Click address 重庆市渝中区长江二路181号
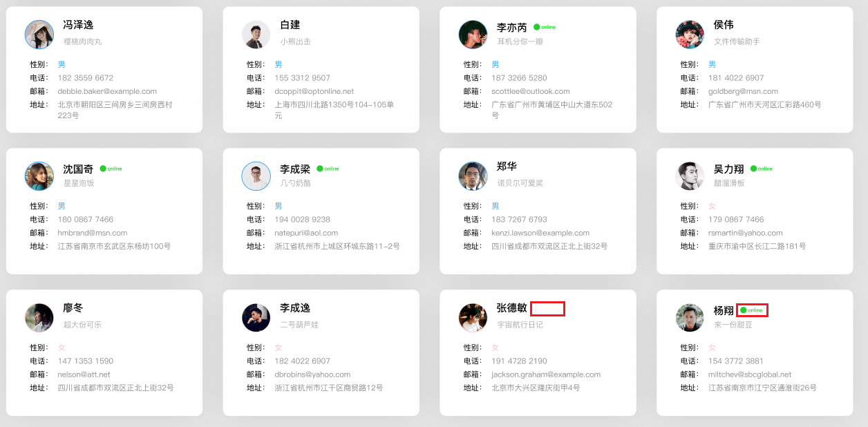The width and height of the screenshot is (868, 427). coord(757,247)
